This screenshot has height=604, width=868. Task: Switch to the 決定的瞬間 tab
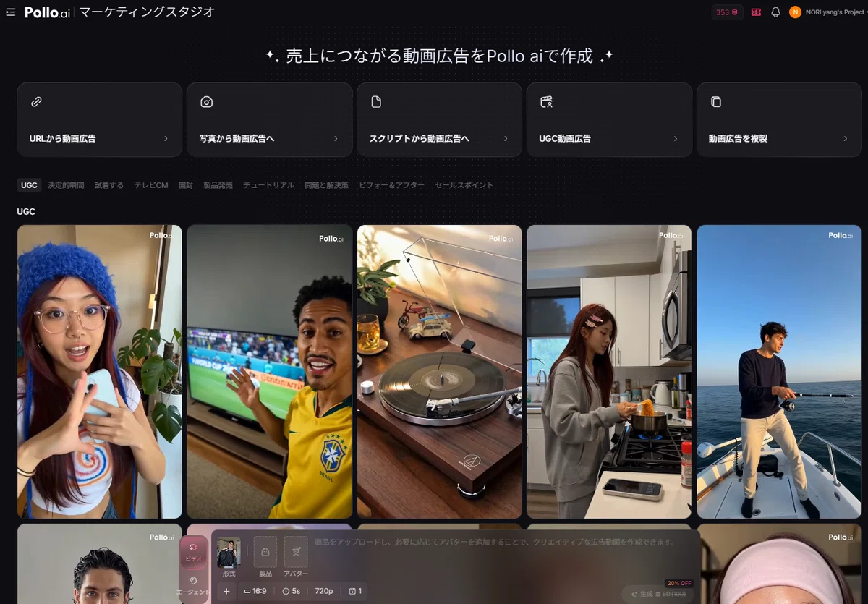point(66,185)
